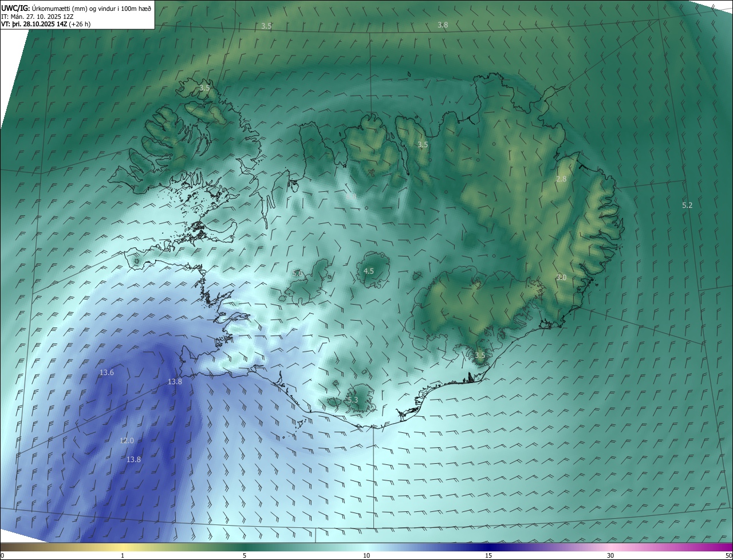Click the color scale tick labeled 15
Viewport: 733px width, 560px height.
488,555
